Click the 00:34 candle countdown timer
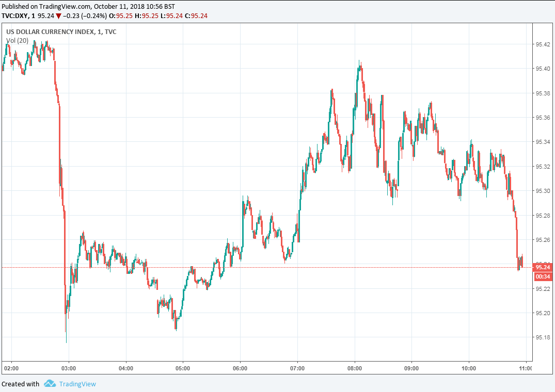Screen dimensions: 555x392 coord(542,276)
